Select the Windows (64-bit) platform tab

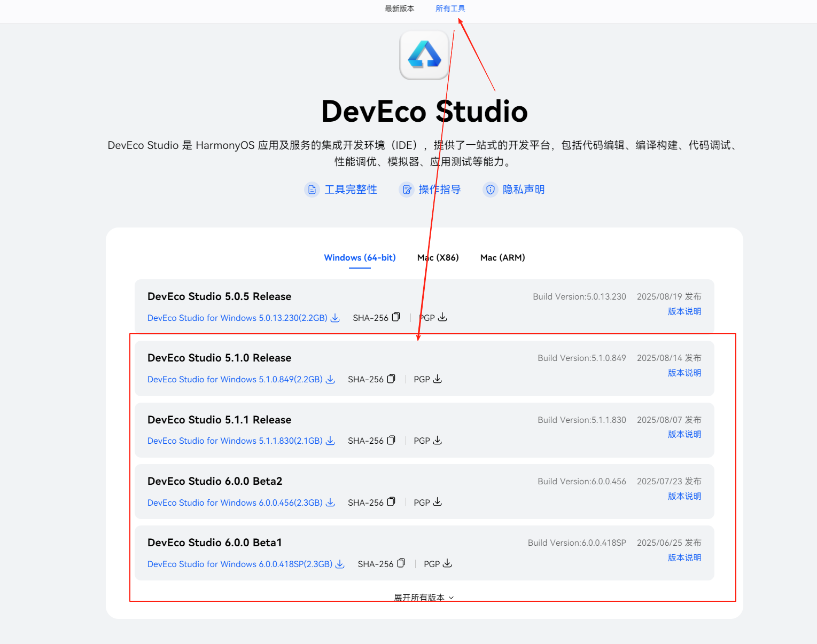360,257
